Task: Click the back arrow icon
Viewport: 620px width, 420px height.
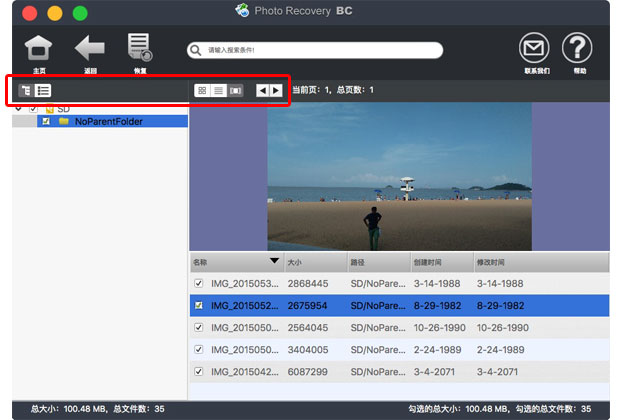Action: 90,48
